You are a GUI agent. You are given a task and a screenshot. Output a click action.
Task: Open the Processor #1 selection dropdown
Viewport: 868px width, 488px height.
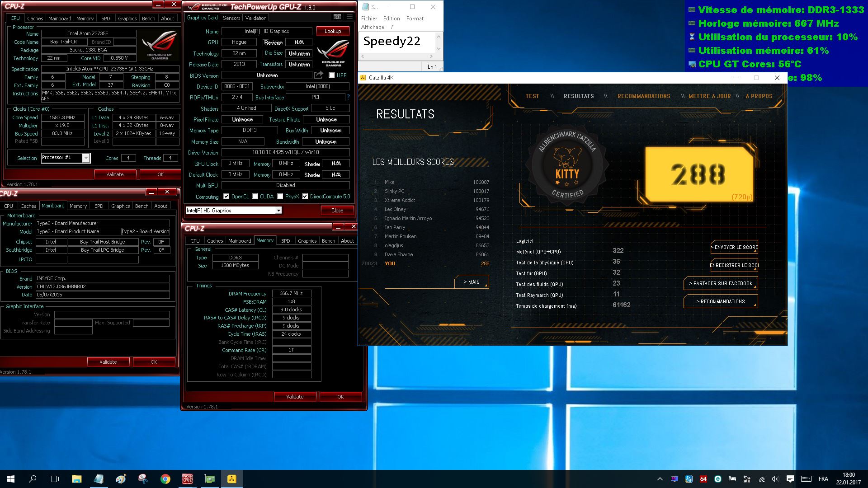[85, 158]
